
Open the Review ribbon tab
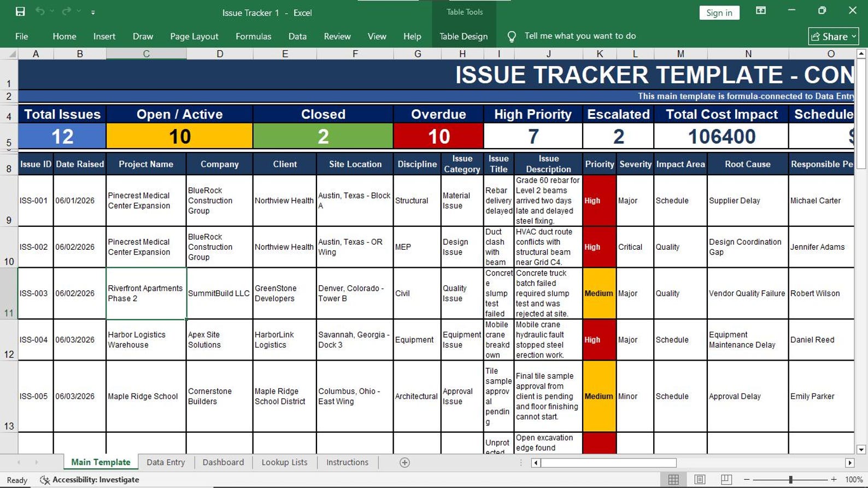(337, 36)
